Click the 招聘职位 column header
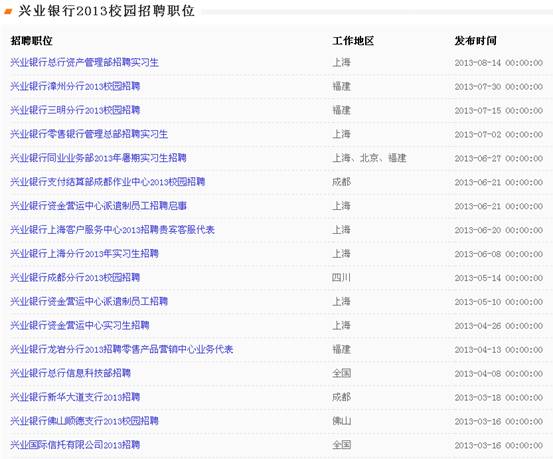The height and width of the screenshot is (459, 553). coord(31,41)
